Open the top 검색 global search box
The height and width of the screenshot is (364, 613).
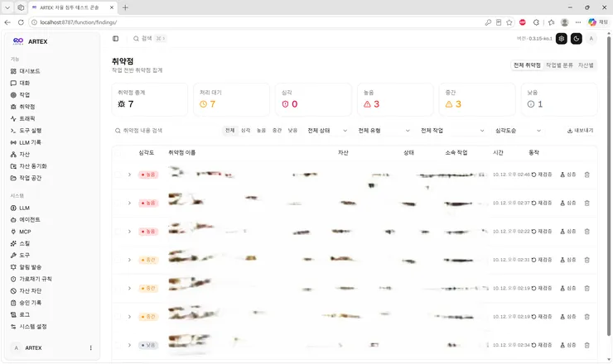150,38
